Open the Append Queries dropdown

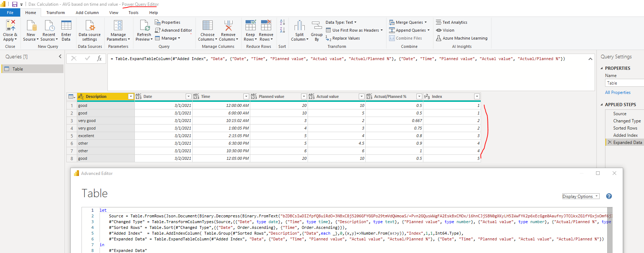tap(410, 30)
